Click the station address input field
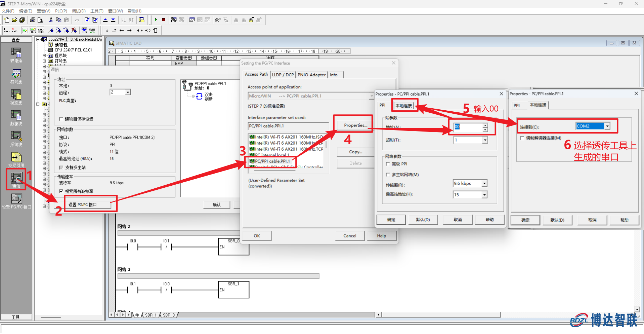This screenshot has height=334, width=644. [x=468, y=127]
